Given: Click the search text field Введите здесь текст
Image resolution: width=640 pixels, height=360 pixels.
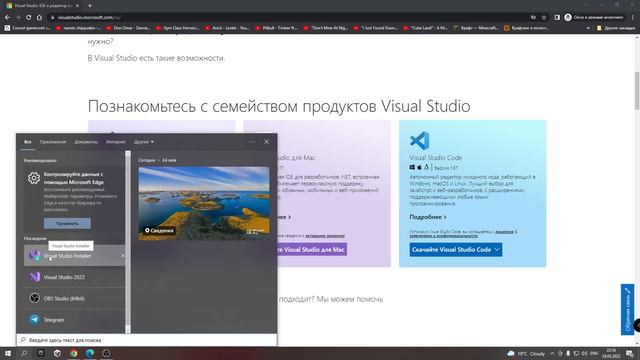Looking at the screenshot, I should tap(147, 340).
